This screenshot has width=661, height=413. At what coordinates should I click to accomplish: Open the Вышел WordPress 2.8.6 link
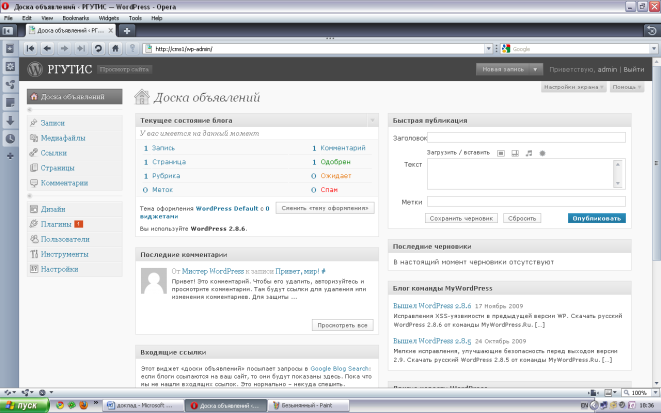click(432, 306)
